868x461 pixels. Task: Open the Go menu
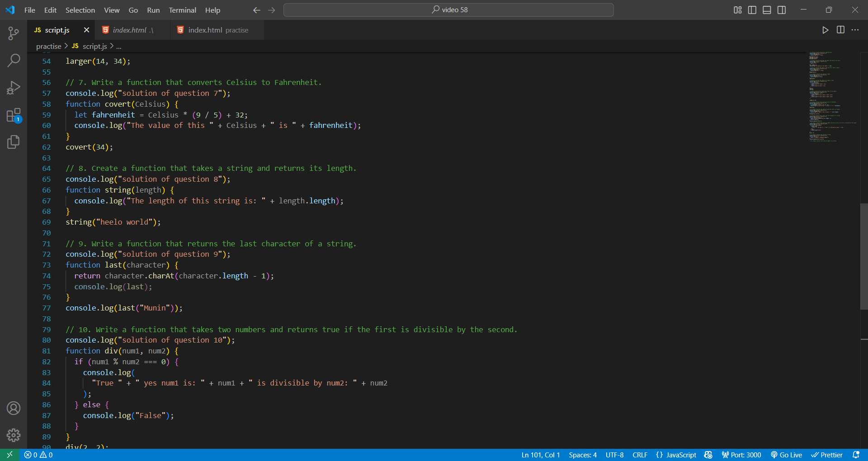pyautogui.click(x=133, y=10)
